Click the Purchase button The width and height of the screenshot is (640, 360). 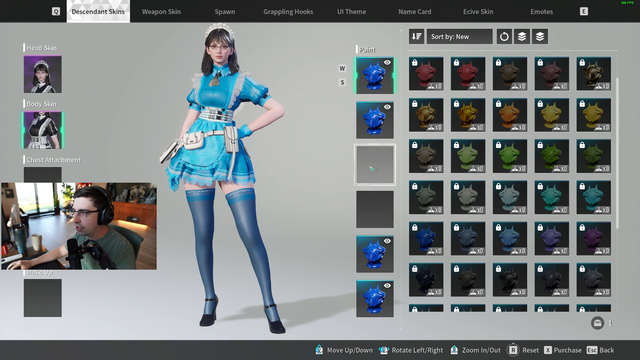pyautogui.click(x=563, y=350)
